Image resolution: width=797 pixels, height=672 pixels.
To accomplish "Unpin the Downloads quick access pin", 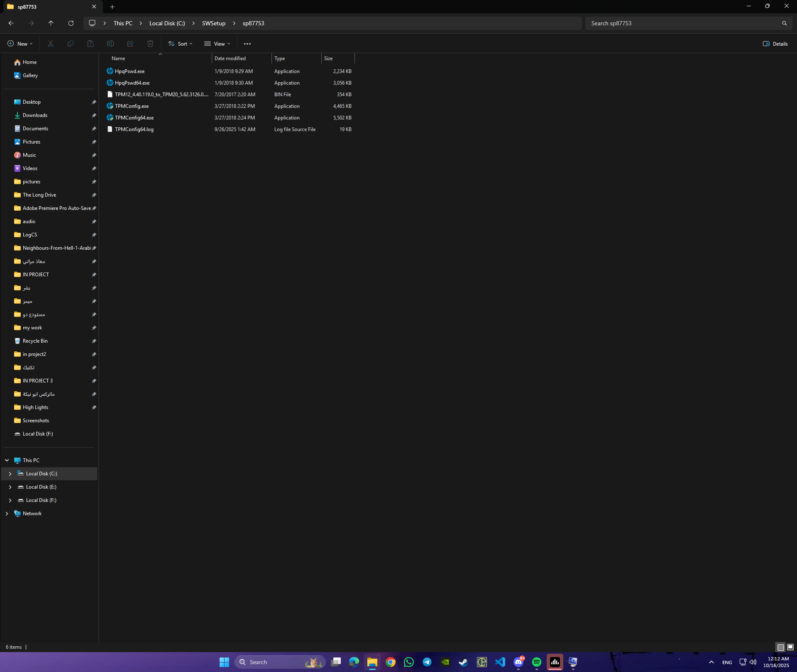I will tap(94, 115).
